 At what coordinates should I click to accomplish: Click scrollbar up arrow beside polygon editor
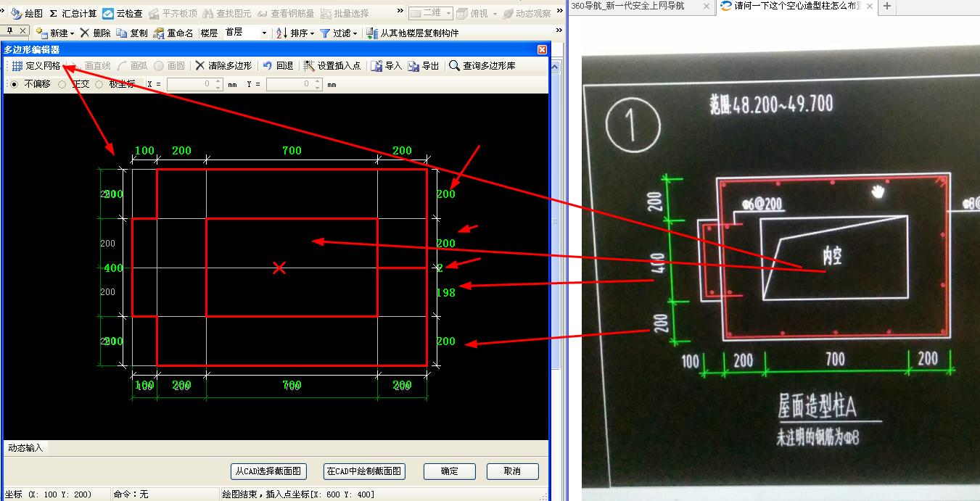[x=555, y=67]
